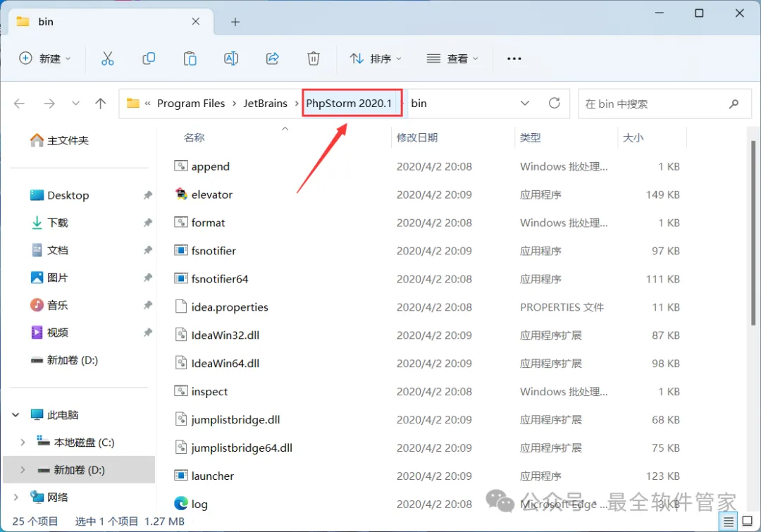Open the three-dot more options menu
The width and height of the screenshot is (761, 532).
click(514, 58)
